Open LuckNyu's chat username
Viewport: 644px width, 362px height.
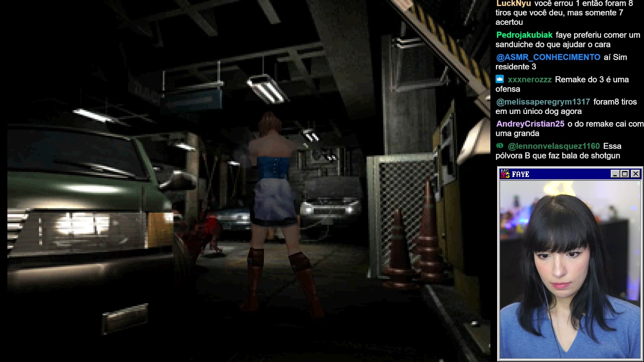pyautogui.click(x=513, y=4)
